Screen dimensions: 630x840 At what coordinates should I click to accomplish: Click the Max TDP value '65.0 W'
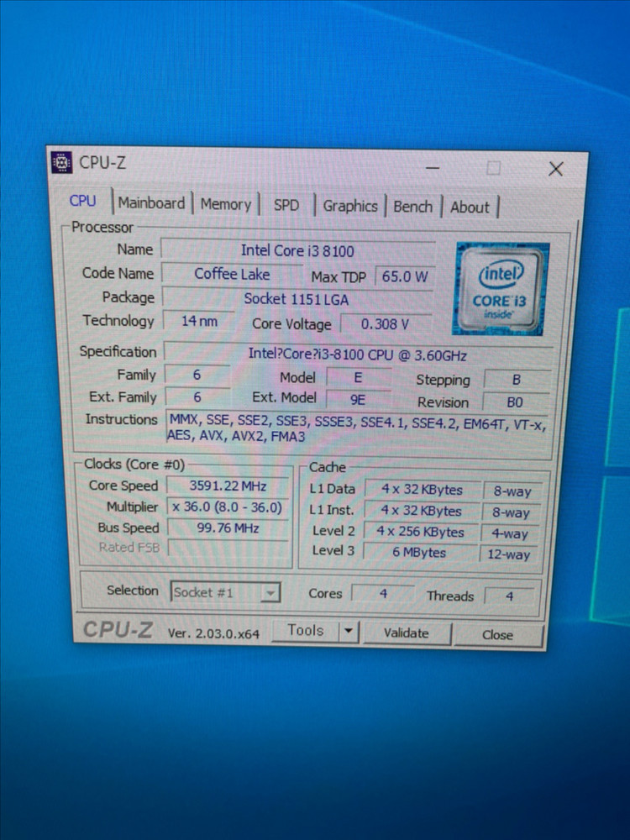point(405,276)
